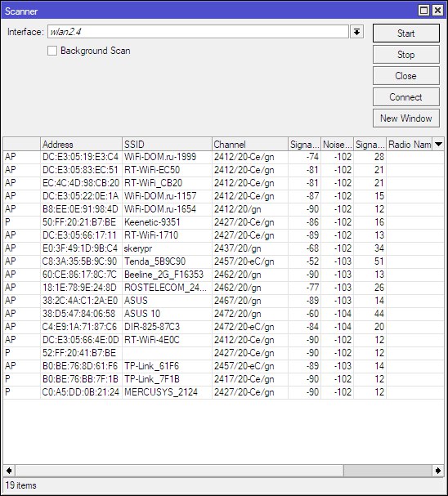This screenshot has width=448, height=496.
Task: Sort by the Channel column header
Action: [x=250, y=145]
